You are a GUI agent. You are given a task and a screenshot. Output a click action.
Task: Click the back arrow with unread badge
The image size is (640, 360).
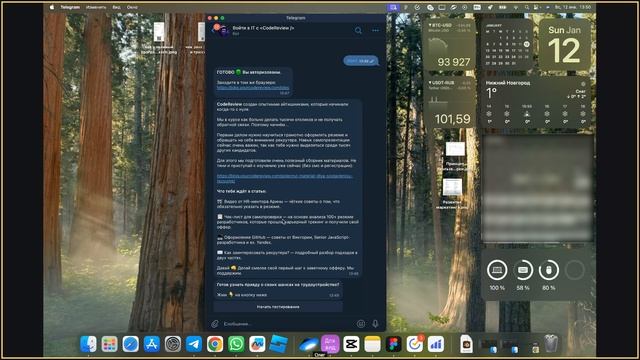215,30
